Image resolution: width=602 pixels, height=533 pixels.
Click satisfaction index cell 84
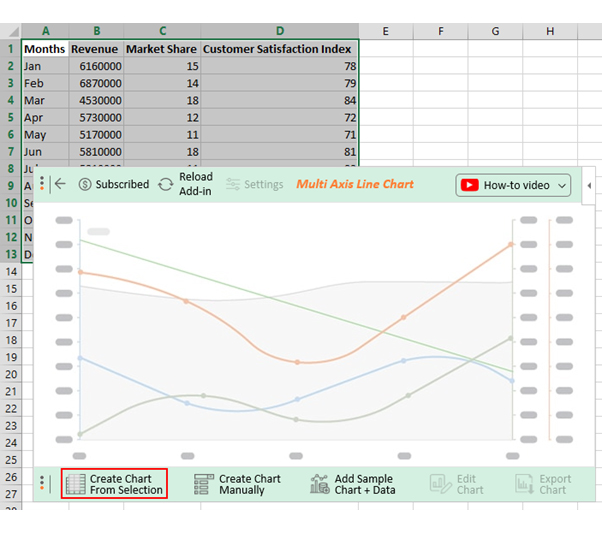coord(279,100)
